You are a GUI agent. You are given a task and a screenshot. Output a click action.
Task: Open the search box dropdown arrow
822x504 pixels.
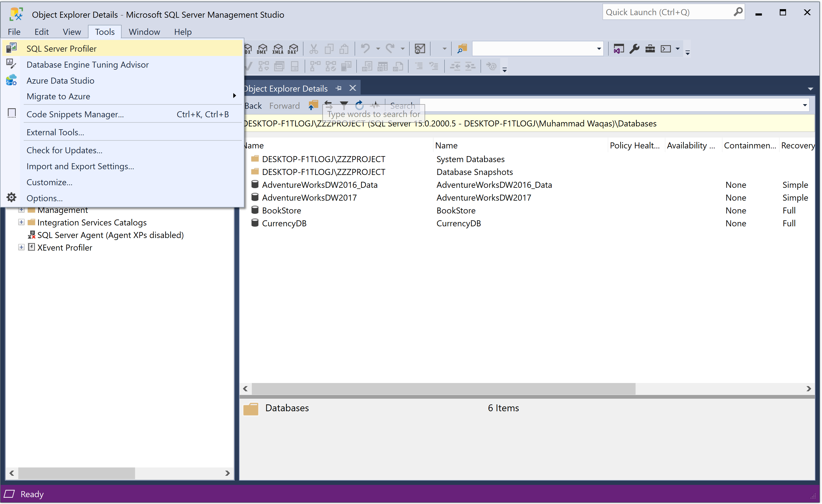tap(805, 105)
